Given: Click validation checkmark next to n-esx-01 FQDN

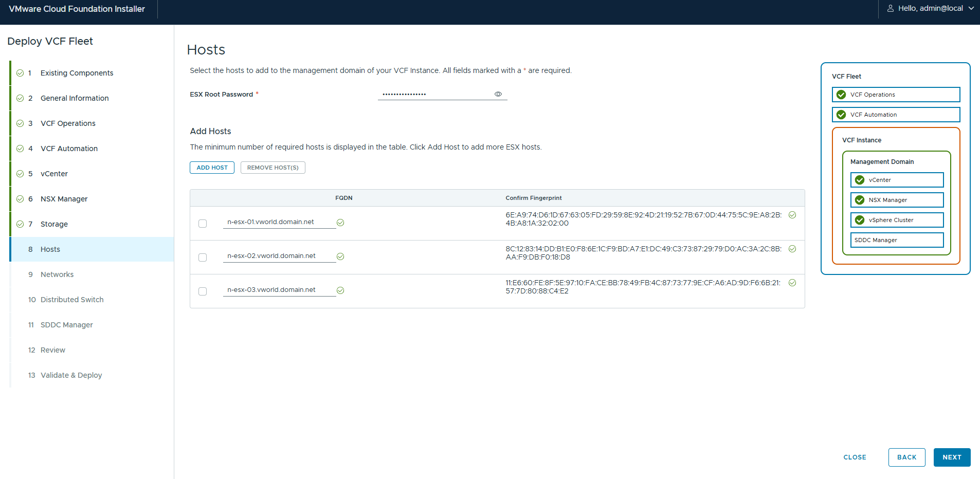Looking at the screenshot, I should pos(340,223).
